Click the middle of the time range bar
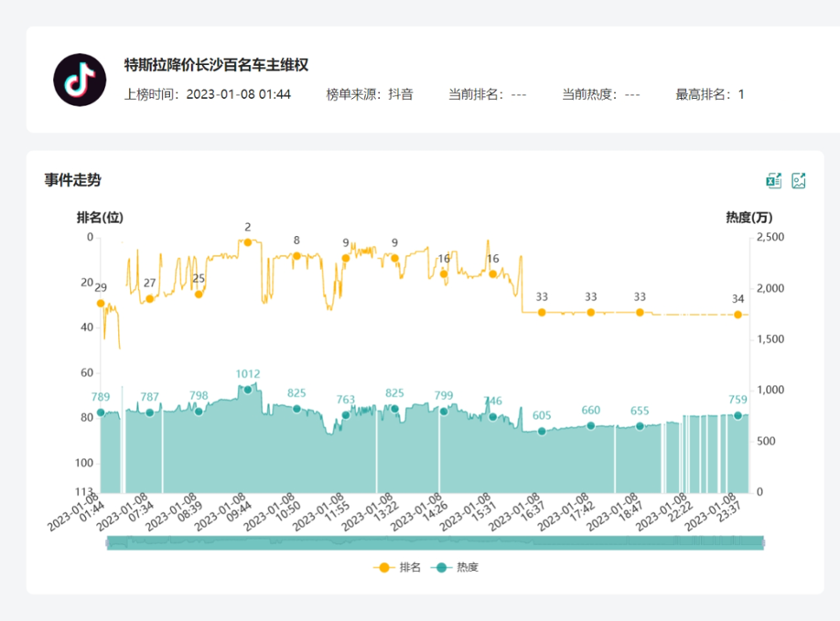 [x=435, y=543]
